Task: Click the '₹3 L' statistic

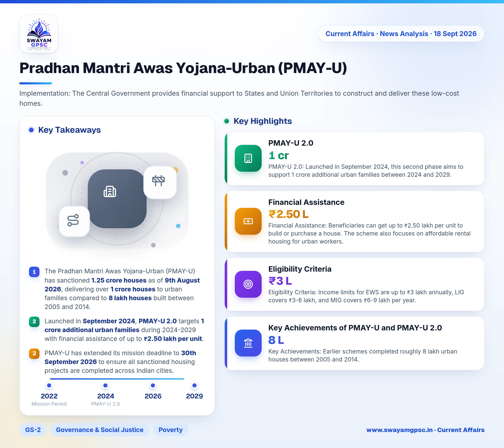Action: coord(280,281)
